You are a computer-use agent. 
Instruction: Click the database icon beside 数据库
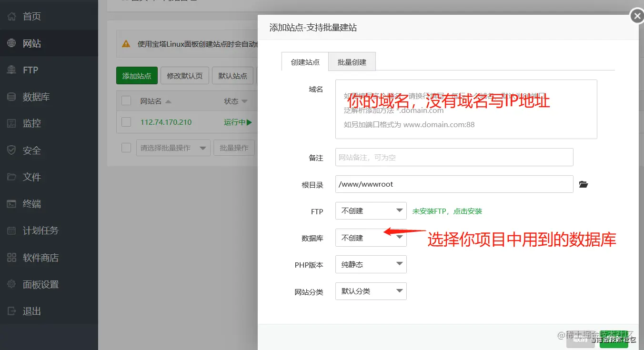tap(12, 97)
